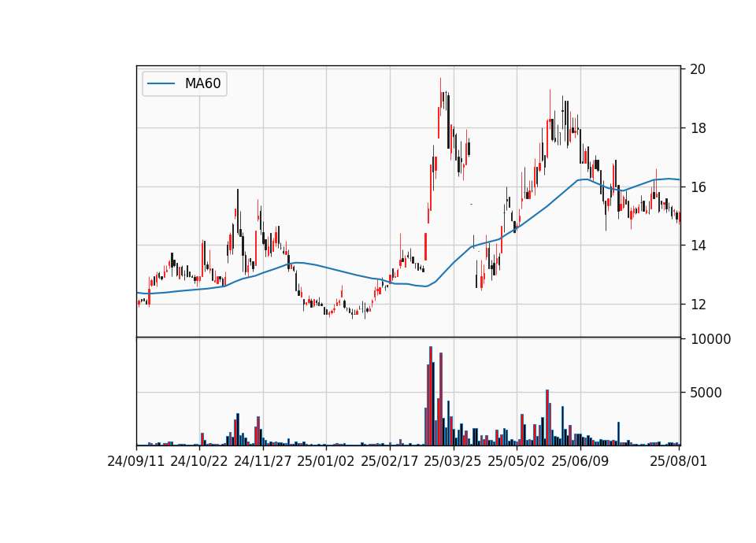Select the 24/10/22 date axis label
This screenshot has width=756, height=543.
(199, 461)
